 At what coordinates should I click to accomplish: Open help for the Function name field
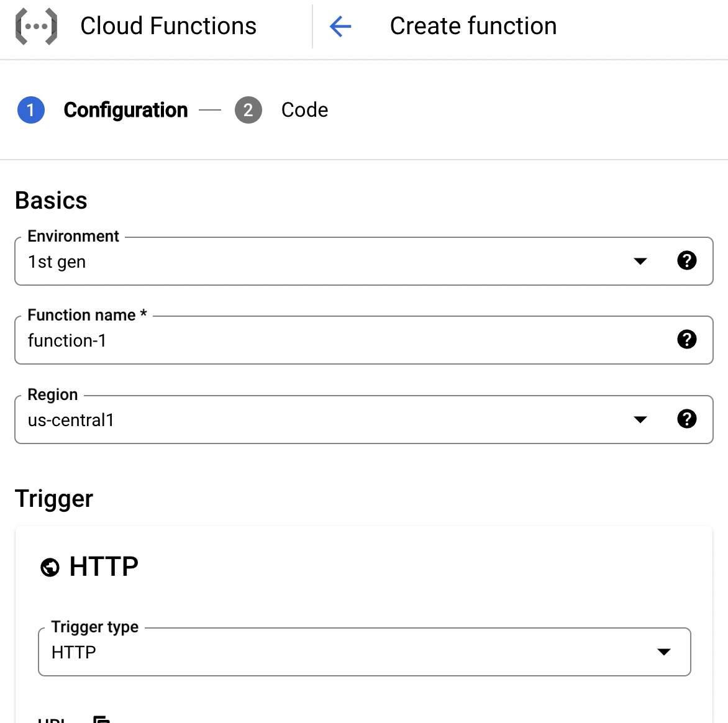click(687, 340)
